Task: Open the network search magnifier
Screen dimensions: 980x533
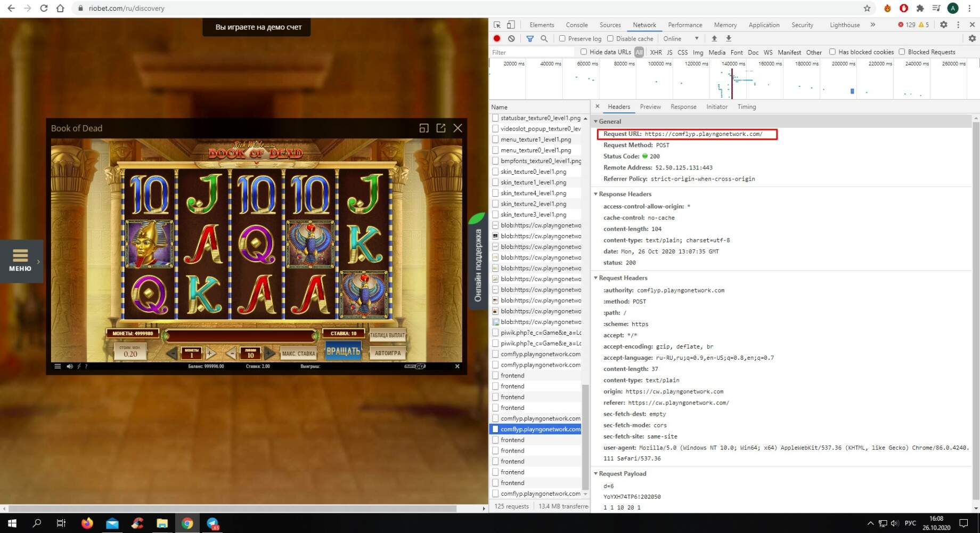Action: pyautogui.click(x=544, y=38)
